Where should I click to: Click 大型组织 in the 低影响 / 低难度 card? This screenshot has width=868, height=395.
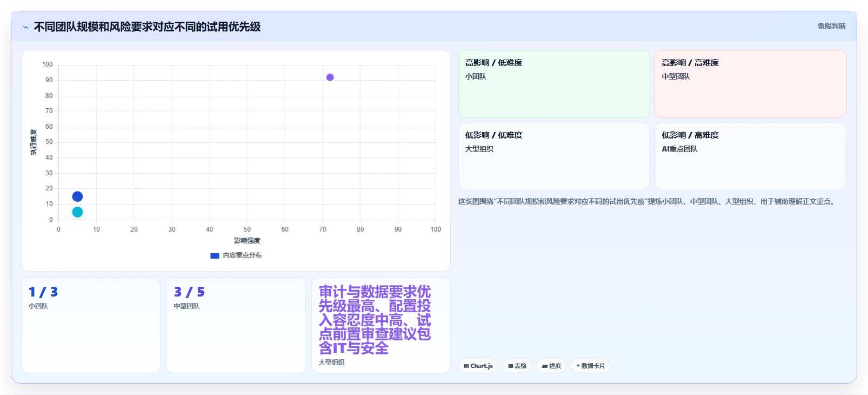479,149
